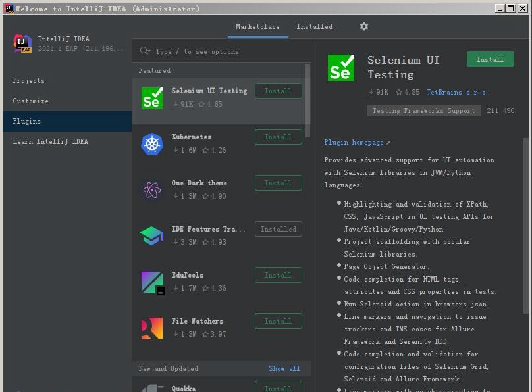Install the Quokka plugin

[279, 387]
